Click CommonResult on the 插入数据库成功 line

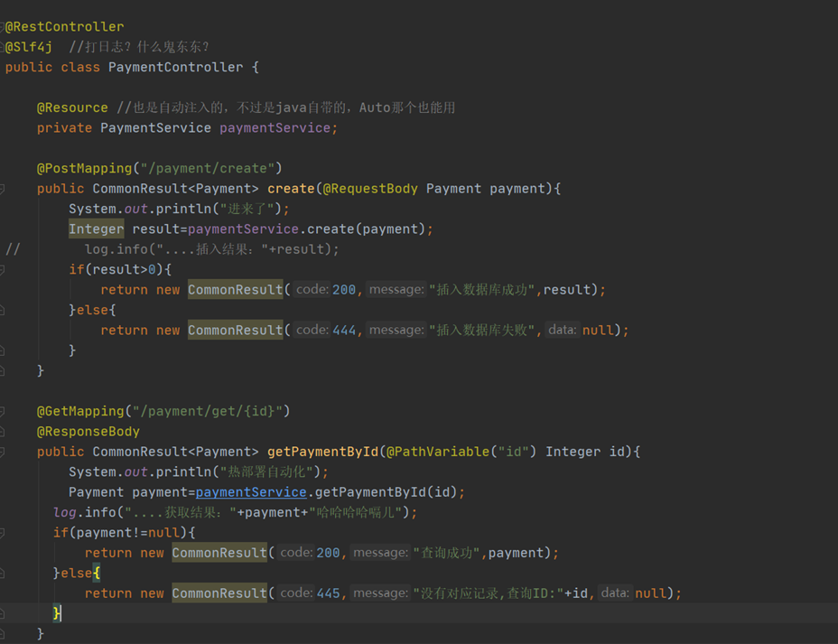(x=235, y=290)
